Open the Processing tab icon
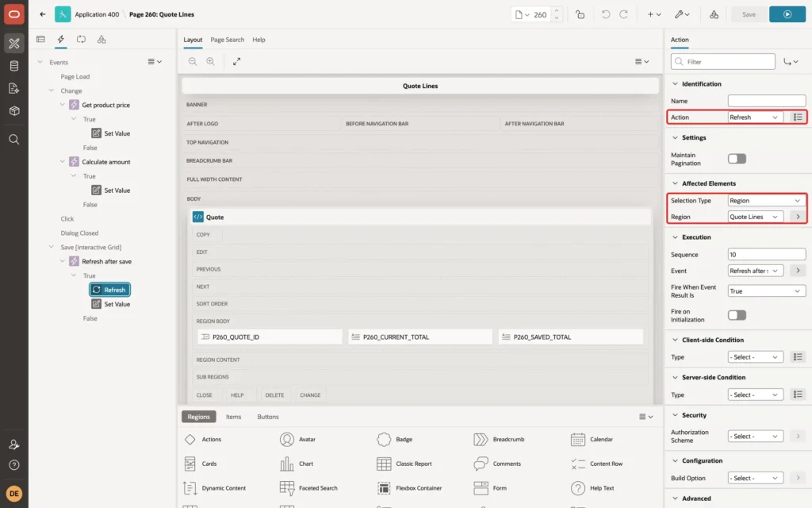Image resolution: width=812 pixels, height=508 pixels. pyautogui.click(x=81, y=39)
